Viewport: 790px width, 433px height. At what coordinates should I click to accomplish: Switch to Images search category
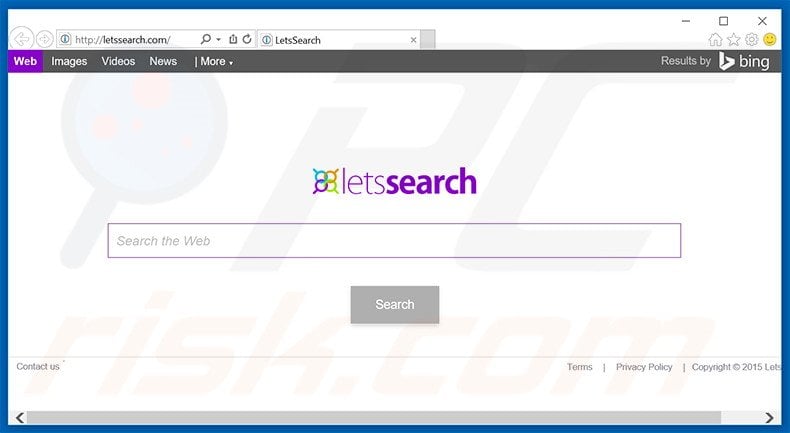(69, 61)
